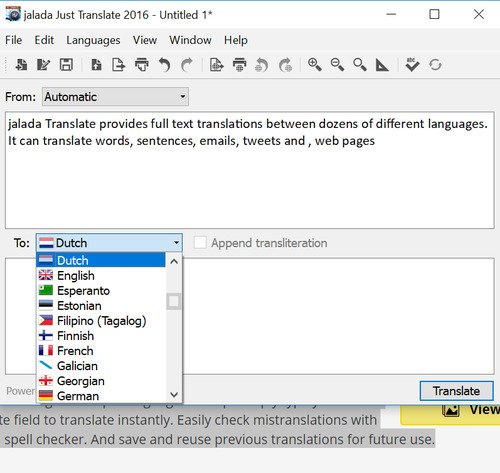Run the abc spell checker icon

click(412, 65)
